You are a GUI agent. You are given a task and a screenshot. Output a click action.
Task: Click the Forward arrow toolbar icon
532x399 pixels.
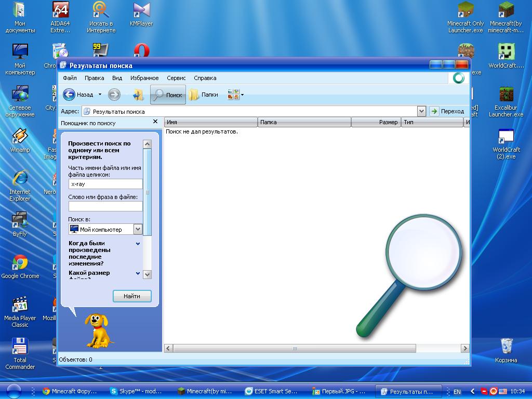point(114,95)
